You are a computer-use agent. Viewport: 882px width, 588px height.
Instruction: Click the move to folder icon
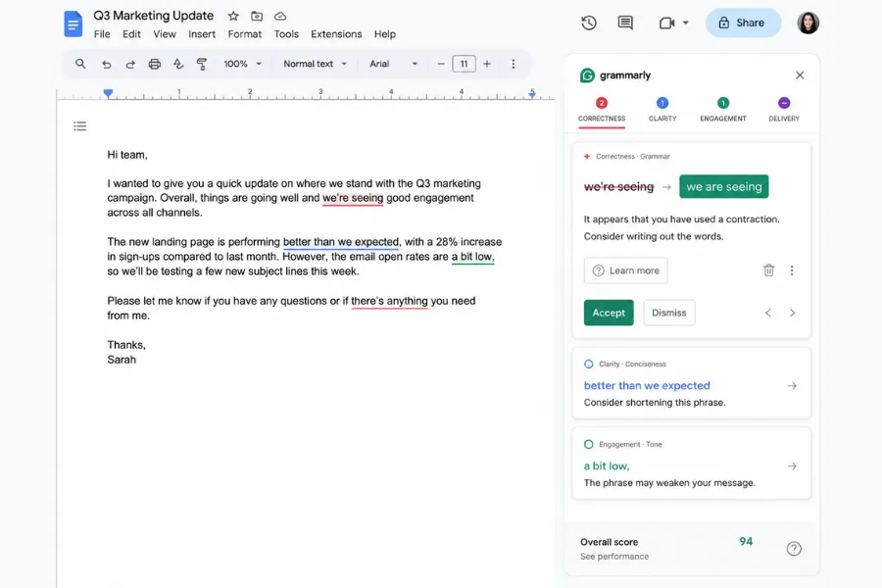(x=257, y=17)
